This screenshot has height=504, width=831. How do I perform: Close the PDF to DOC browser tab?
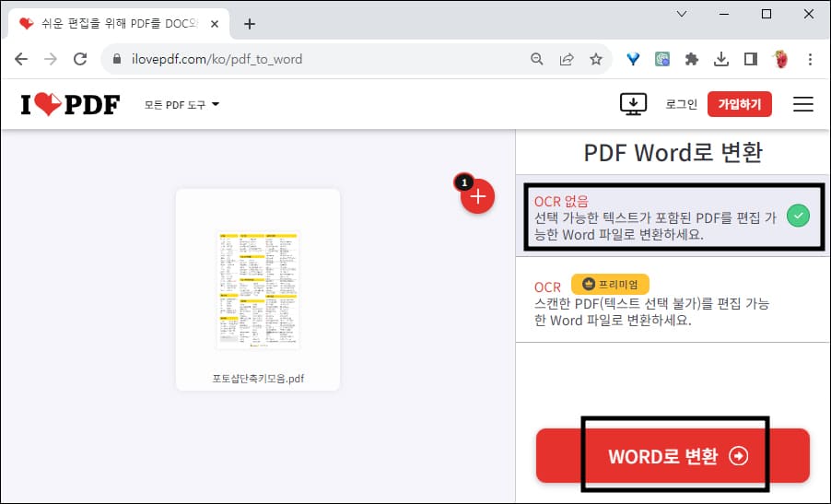tap(215, 24)
